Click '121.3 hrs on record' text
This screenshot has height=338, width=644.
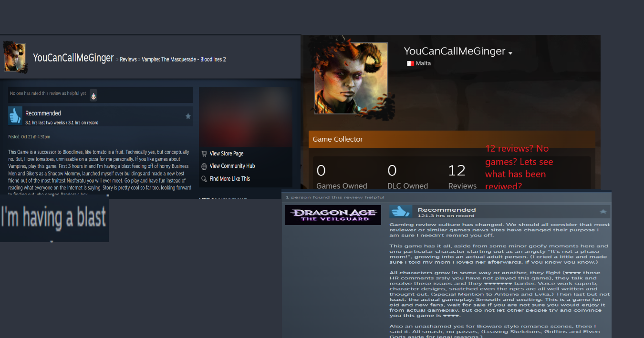tap(446, 215)
